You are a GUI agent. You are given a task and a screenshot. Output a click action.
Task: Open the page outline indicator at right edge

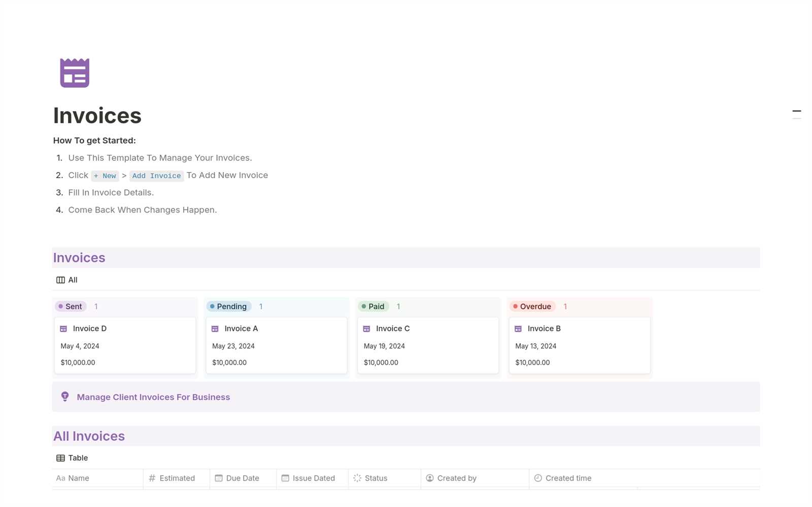tap(797, 114)
